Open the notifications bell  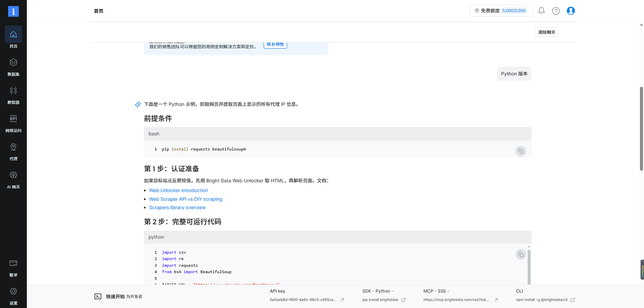coord(541,11)
